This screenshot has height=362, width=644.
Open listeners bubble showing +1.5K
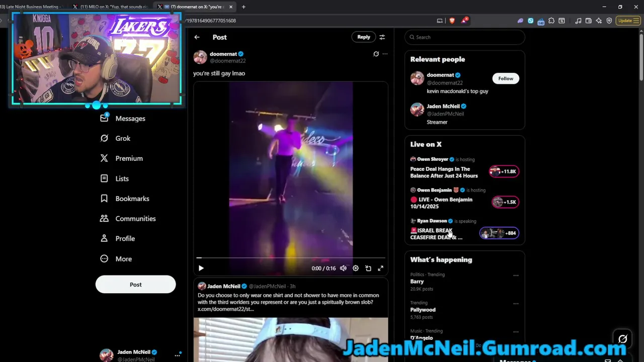pyautogui.click(x=505, y=202)
